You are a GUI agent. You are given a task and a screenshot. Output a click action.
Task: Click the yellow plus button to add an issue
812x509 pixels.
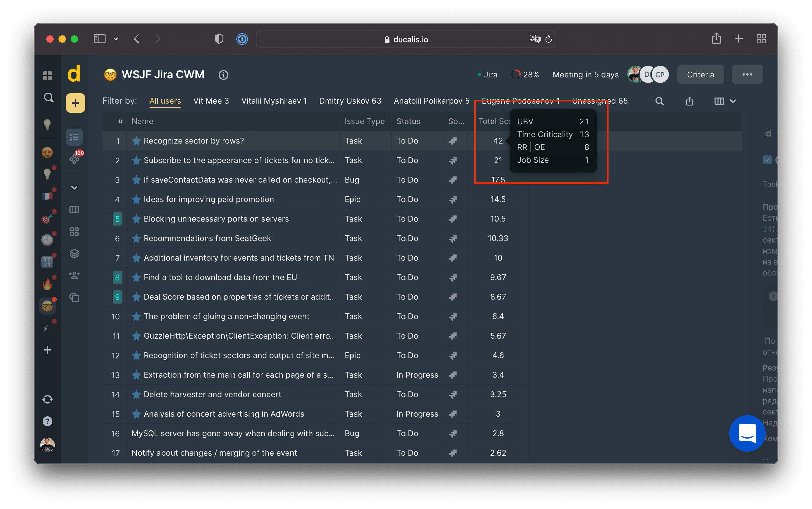tap(75, 103)
